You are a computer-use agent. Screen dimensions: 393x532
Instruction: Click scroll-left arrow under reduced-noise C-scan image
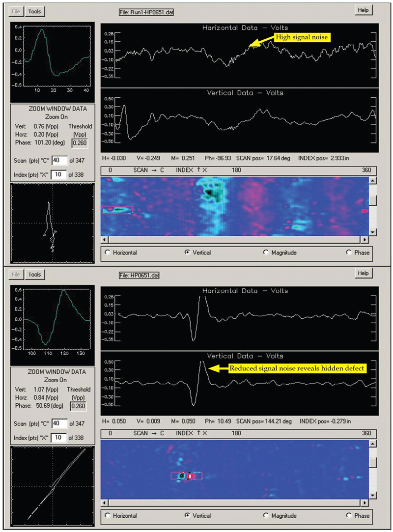[x=104, y=503]
